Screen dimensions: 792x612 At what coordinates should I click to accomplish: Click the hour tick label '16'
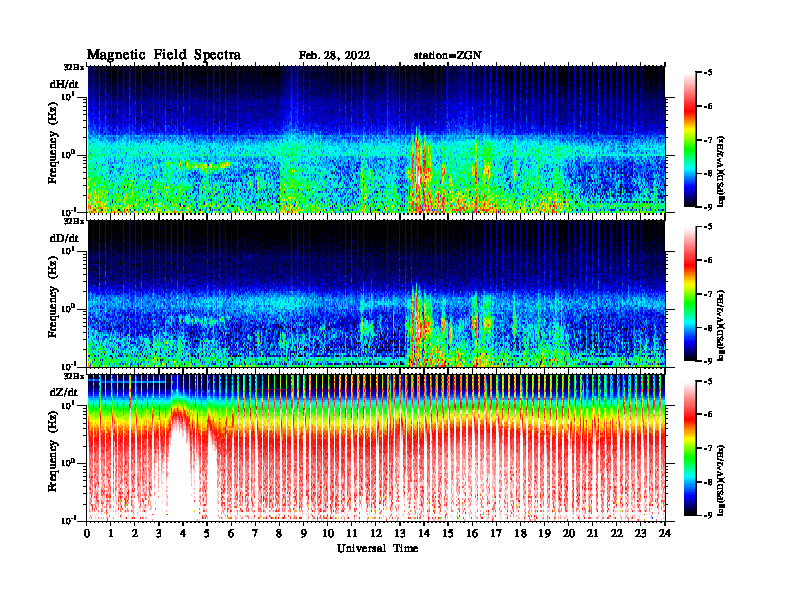pos(472,534)
